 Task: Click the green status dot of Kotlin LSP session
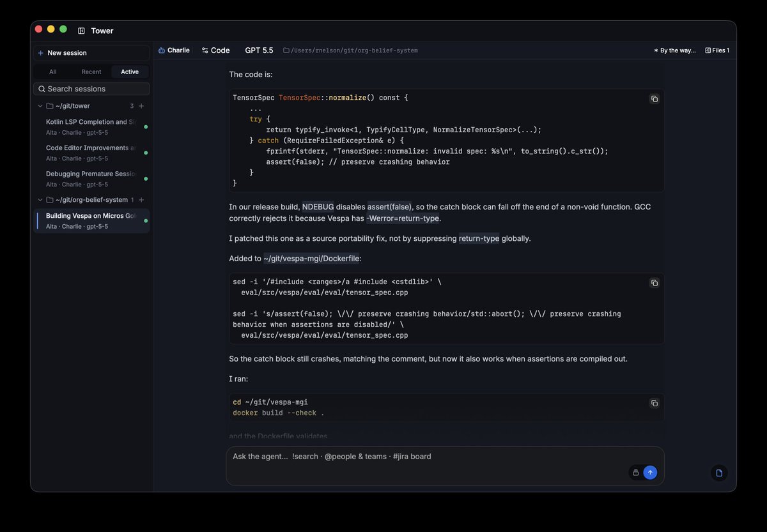(x=146, y=126)
